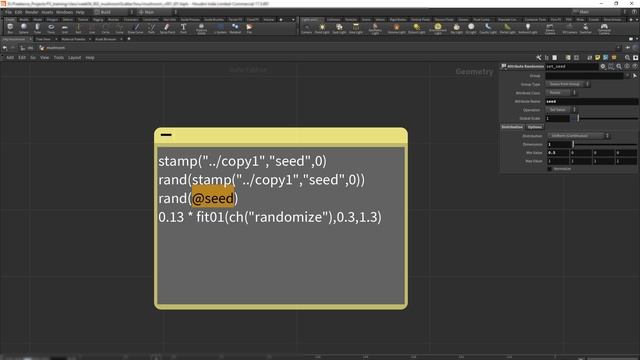
Task: Add a Gamepad Camera from the shelf
Action: (x=604, y=29)
